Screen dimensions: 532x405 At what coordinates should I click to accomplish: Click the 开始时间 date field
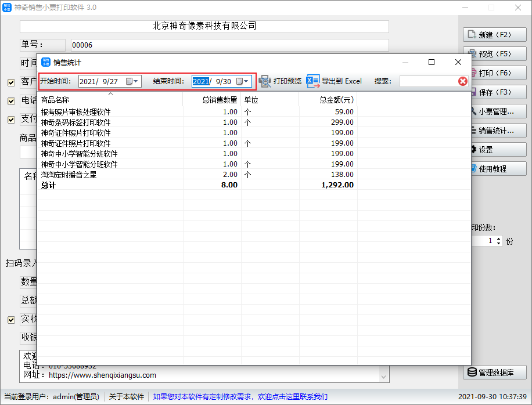pos(110,81)
